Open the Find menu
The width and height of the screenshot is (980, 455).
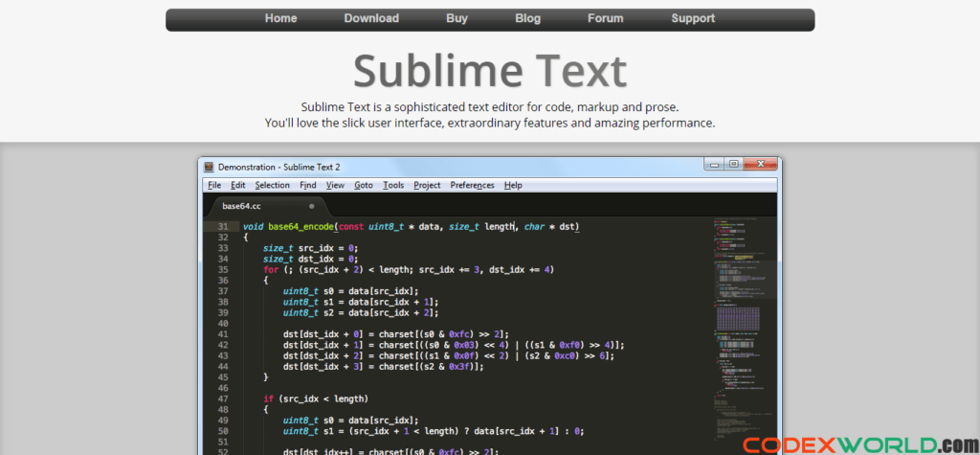(307, 185)
